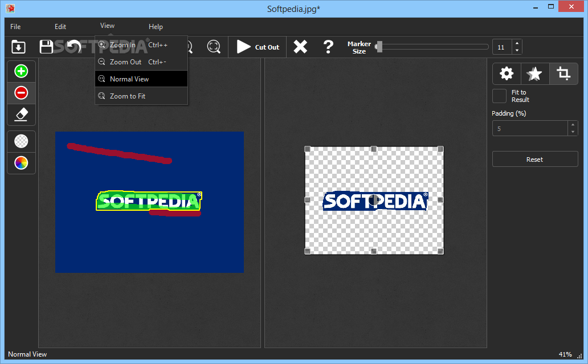The height and width of the screenshot is (364, 588).
Task: Click the top-middle crop handle
Action: coord(374,149)
